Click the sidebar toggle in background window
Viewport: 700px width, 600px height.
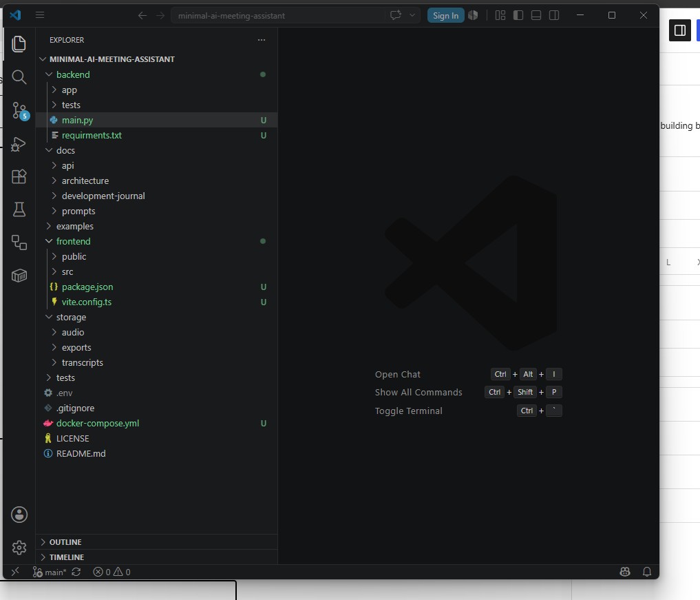pyautogui.click(x=680, y=30)
